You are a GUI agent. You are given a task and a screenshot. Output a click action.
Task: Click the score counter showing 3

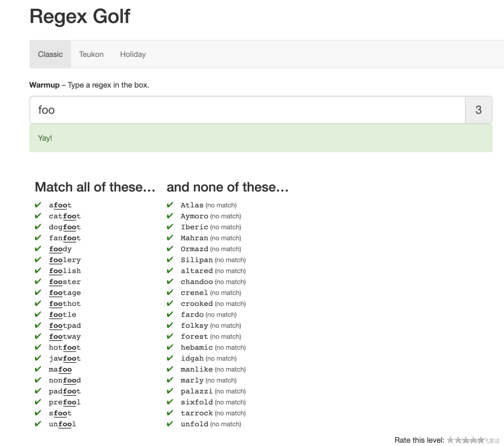(478, 110)
